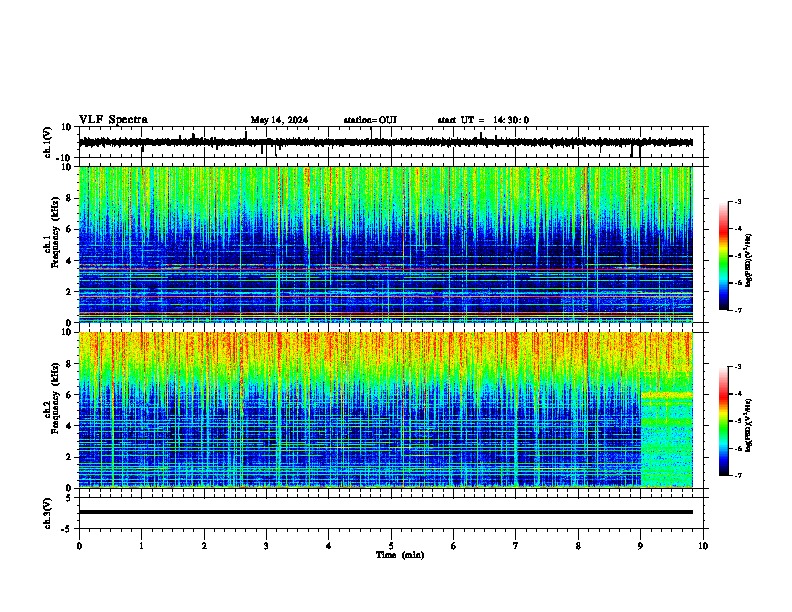Click the "VLF Spectra" plot title
Screen dimensions: 792x612
click(113, 120)
